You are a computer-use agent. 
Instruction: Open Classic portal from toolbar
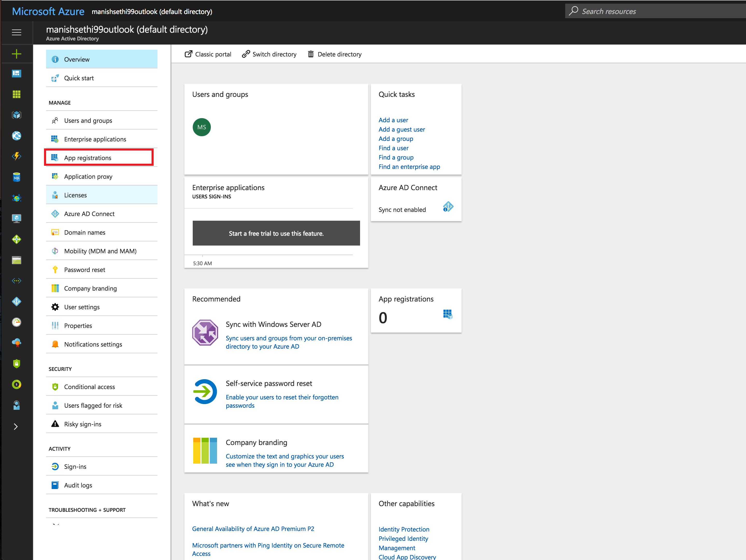tap(208, 54)
